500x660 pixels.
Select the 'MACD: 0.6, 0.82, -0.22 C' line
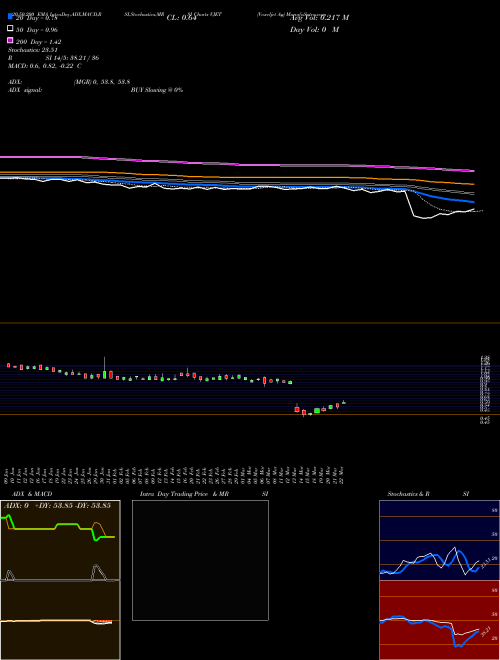[x=45, y=66]
